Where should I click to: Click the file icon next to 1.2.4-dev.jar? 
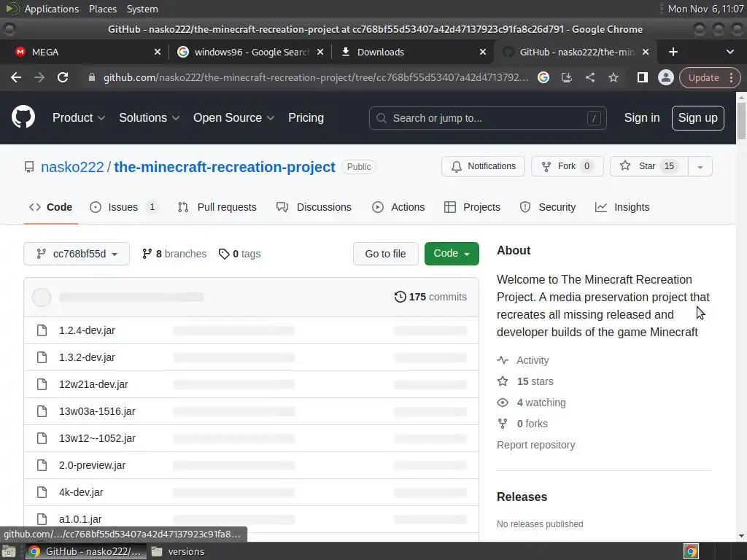click(42, 330)
